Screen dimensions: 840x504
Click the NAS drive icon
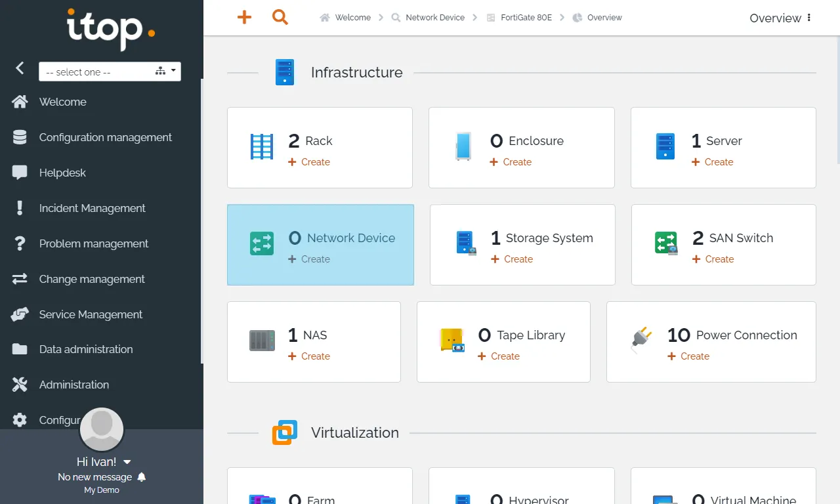pos(262,341)
